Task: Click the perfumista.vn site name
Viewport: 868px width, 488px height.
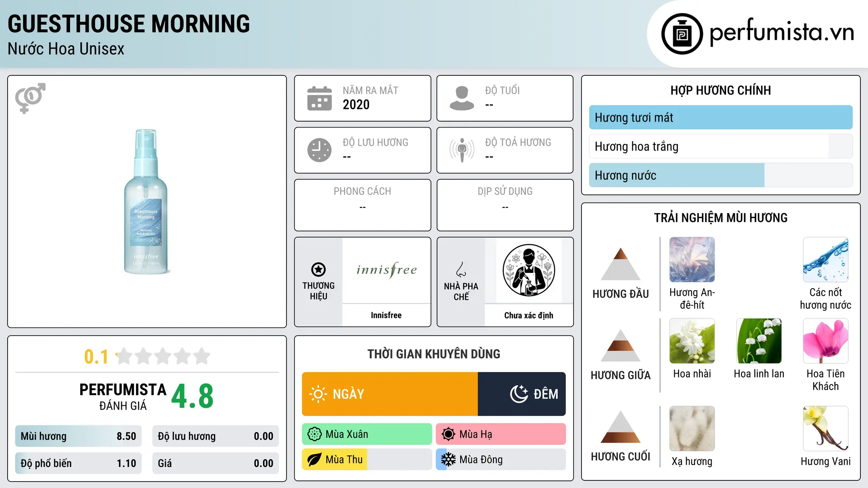Action: point(782,32)
